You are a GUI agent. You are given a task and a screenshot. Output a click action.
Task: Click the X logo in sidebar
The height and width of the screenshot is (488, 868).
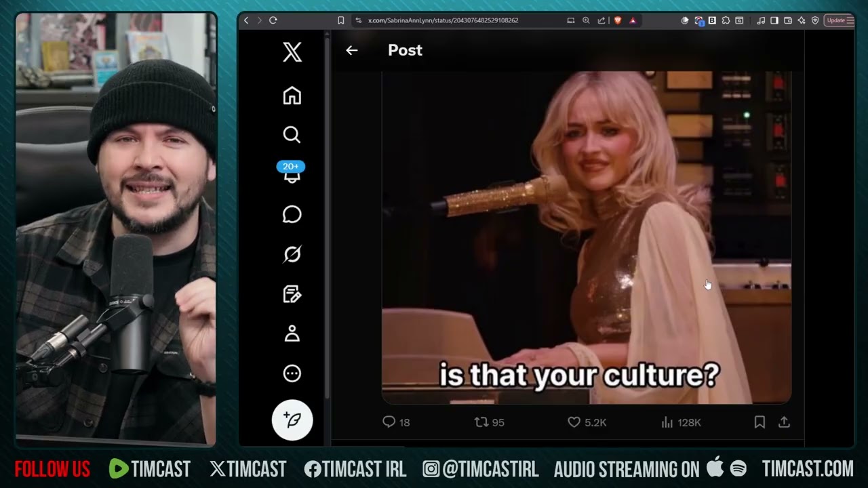[292, 52]
